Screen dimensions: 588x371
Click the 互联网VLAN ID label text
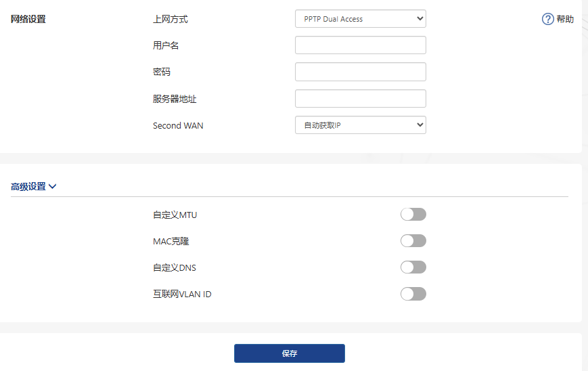[x=182, y=294]
